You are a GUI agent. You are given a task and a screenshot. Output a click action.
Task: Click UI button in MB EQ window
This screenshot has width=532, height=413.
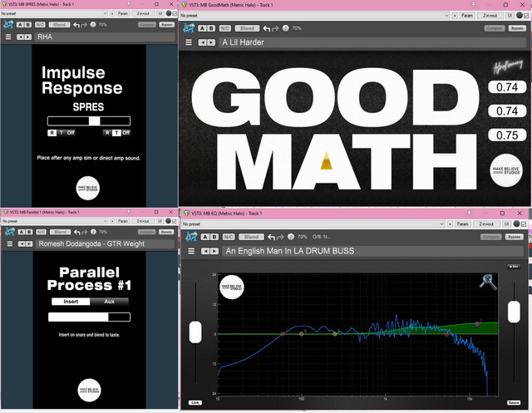tap(506, 224)
